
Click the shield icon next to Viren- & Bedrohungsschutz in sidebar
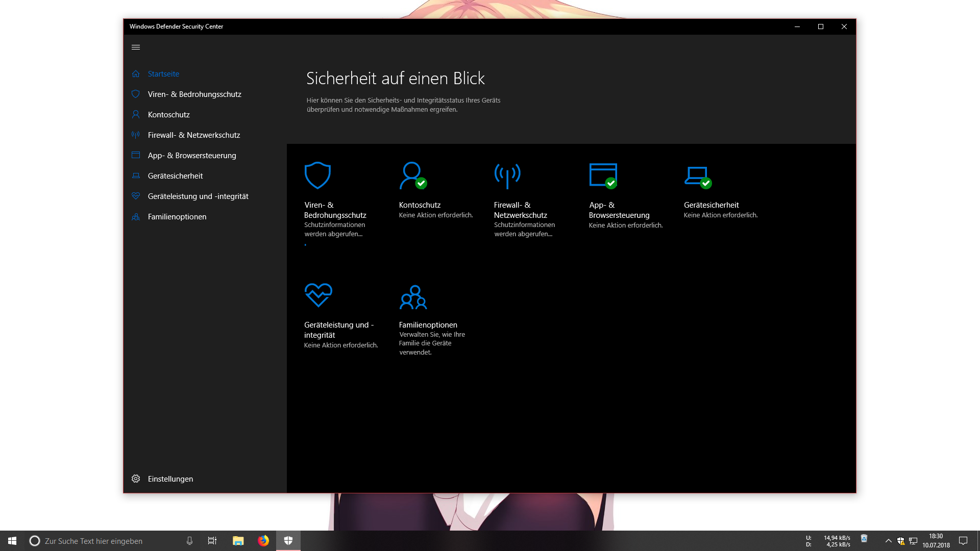(x=136, y=94)
